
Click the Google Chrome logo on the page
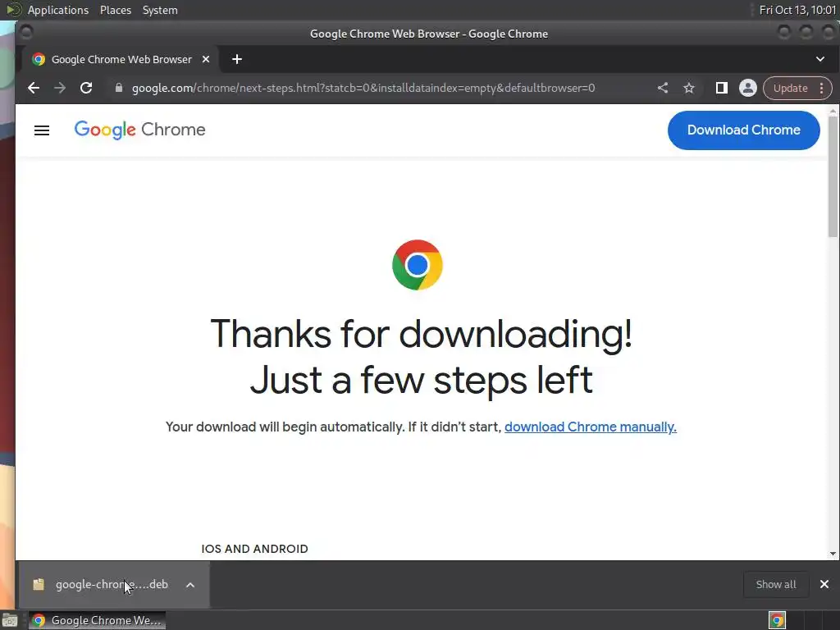(x=139, y=130)
